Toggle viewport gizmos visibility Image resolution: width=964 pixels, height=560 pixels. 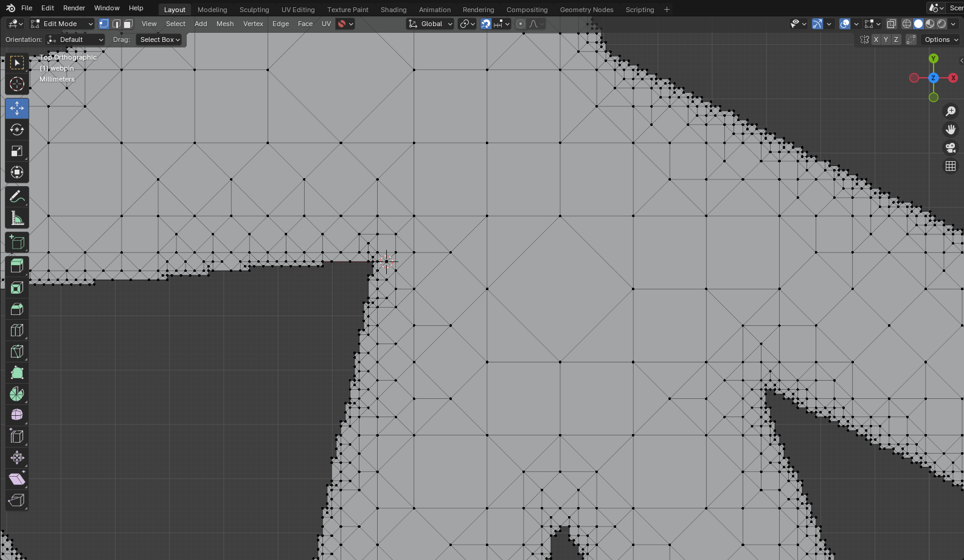817,24
